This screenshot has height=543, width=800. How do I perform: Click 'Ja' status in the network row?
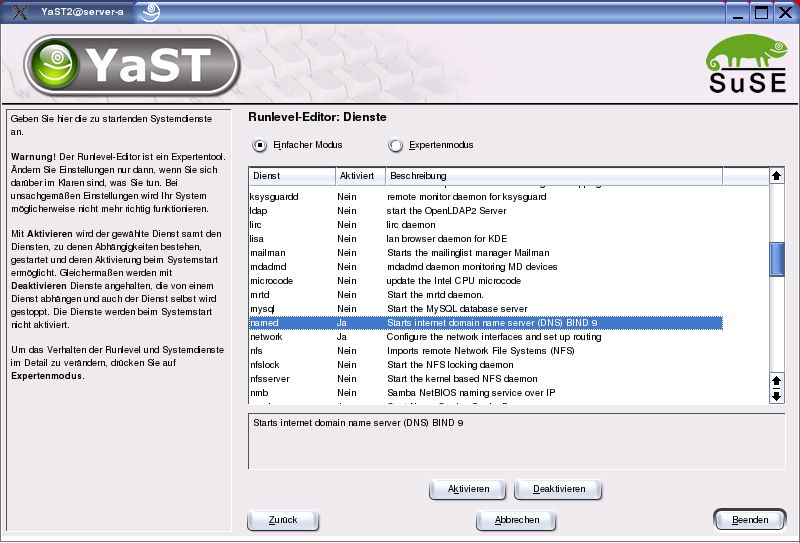(x=342, y=337)
